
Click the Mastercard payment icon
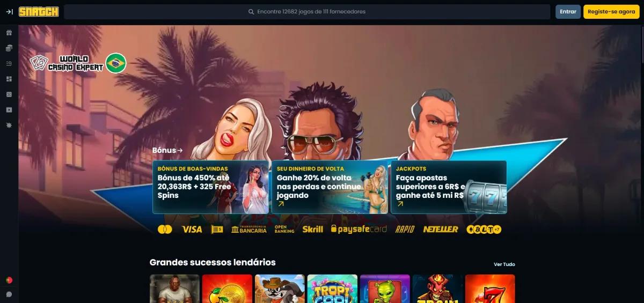(165, 230)
